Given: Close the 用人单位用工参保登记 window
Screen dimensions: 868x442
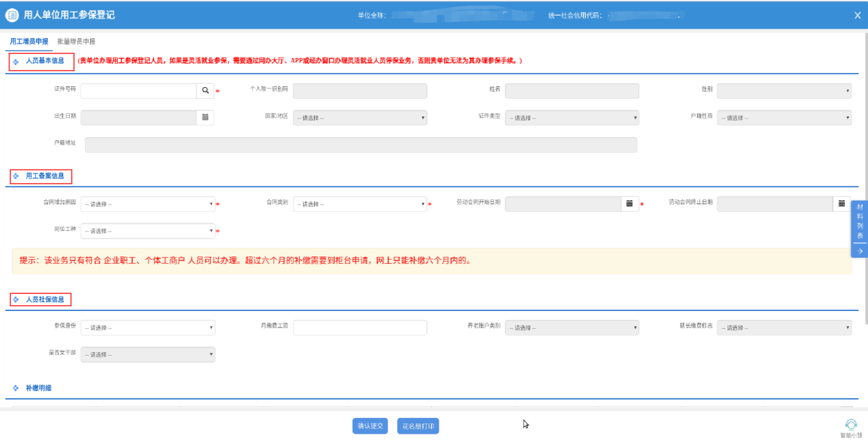Looking at the screenshot, I should [x=857, y=15].
